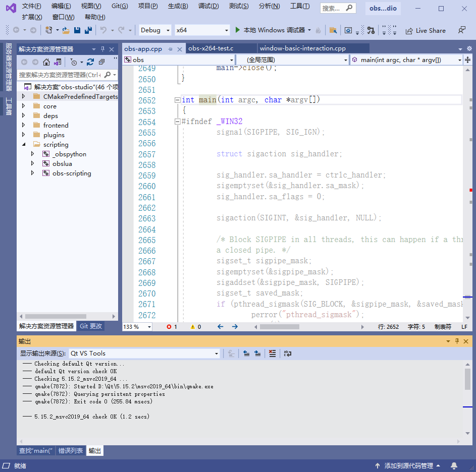Clear all output with the red X lines icon
The image size is (476, 472).
click(x=272, y=353)
